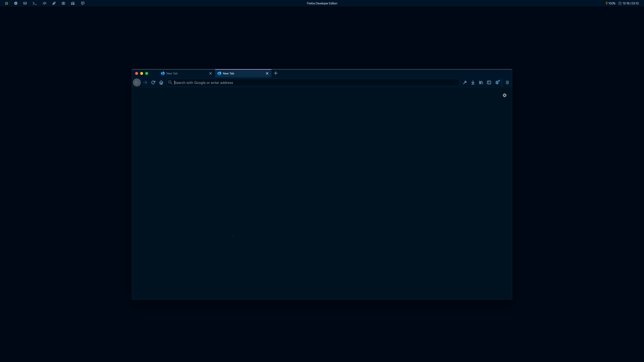Screen dimensions: 644x362
Task: Open the Library bookshelf icon
Action: (x=481, y=82)
